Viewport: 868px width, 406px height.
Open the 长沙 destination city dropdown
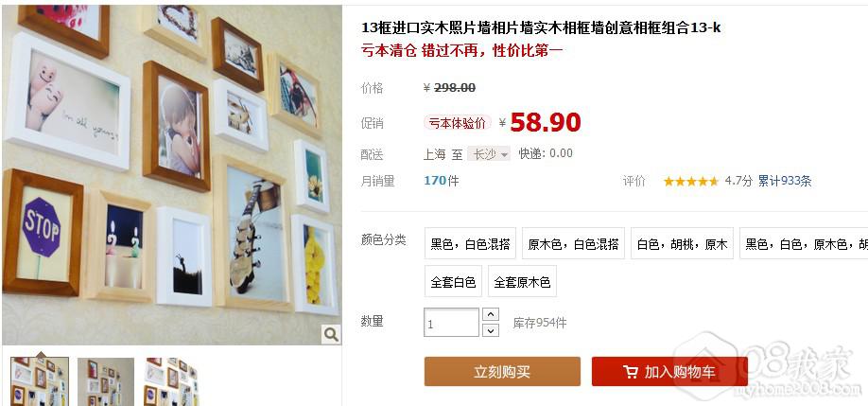(489, 154)
